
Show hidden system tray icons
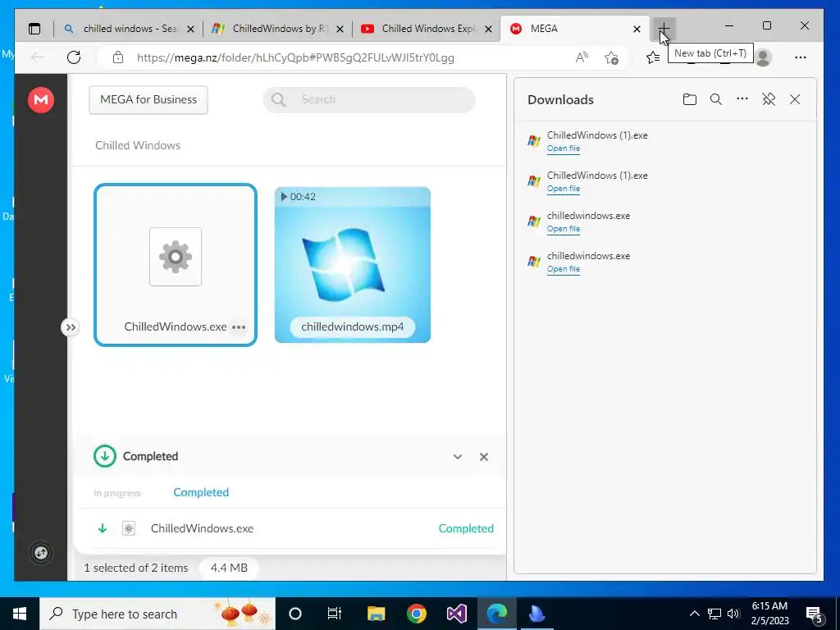[694, 614]
